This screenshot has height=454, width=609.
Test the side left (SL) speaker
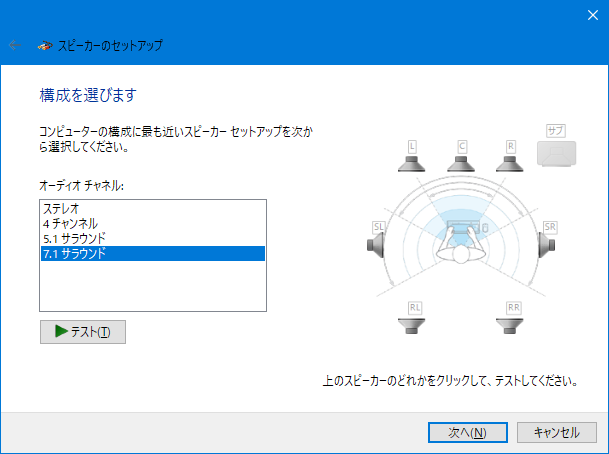click(380, 240)
